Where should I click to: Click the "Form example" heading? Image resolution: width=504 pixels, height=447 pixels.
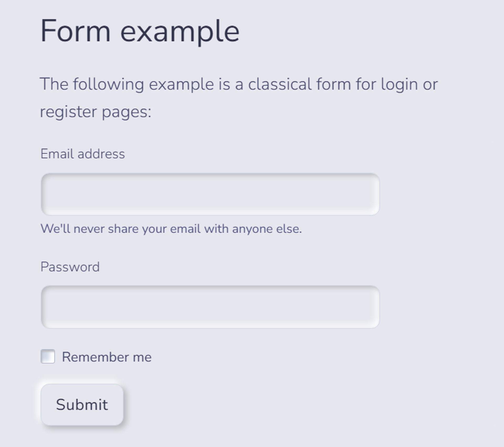[140, 32]
